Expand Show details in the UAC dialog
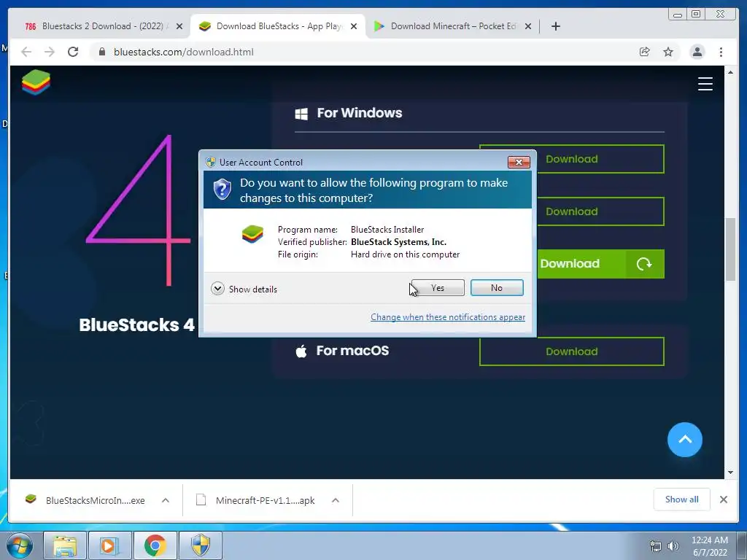This screenshot has height=560, width=747. [x=244, y=289]
